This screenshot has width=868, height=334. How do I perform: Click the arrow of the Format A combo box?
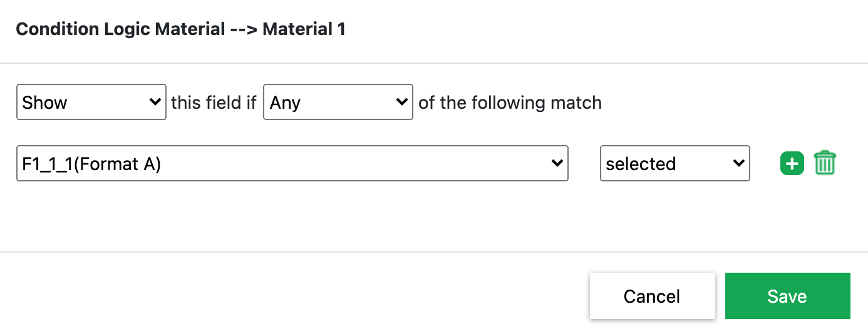[x=557, y=164]
